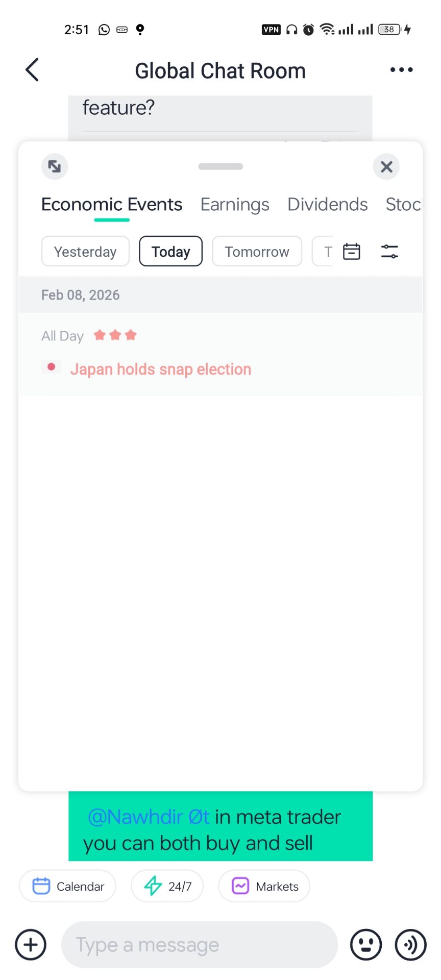This screenshot has height=980, width=441.
Task: Close the economic calendar panel
Action: pyautogui.click(x=386, y=166)
